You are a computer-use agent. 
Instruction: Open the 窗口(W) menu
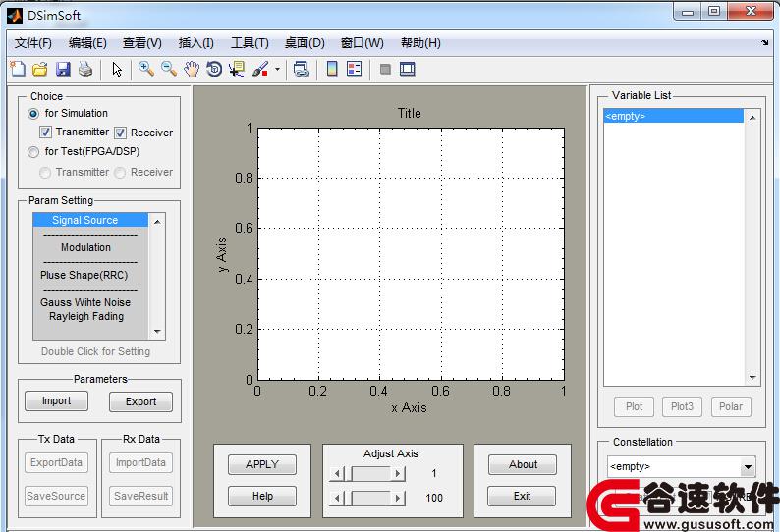(x=362, y=43)
